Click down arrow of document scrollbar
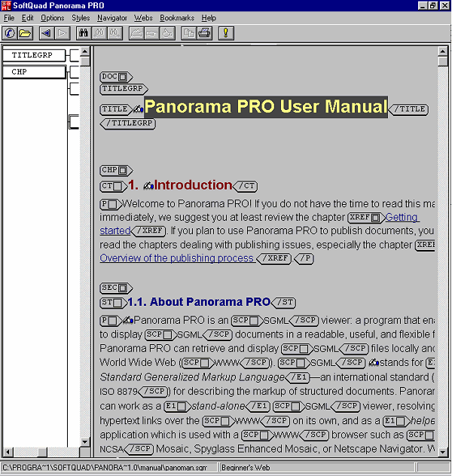 444,453
